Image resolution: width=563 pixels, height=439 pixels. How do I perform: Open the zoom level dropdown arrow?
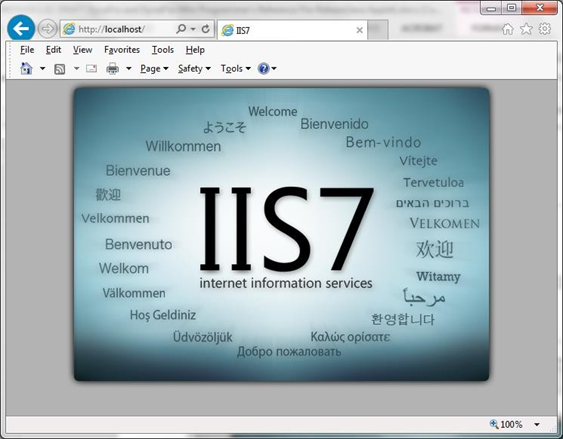click(537, 424)
